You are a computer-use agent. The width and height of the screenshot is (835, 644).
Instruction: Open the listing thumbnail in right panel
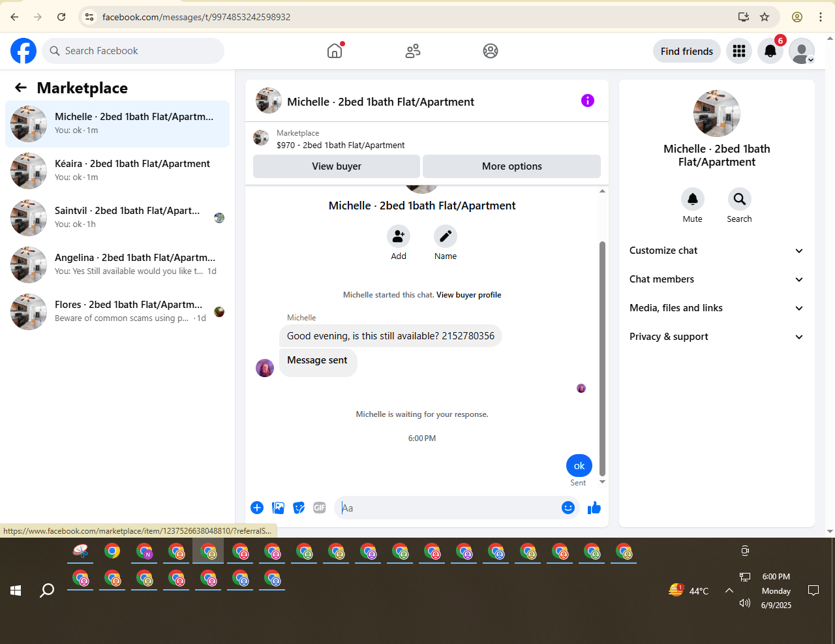tap(717, 114)
